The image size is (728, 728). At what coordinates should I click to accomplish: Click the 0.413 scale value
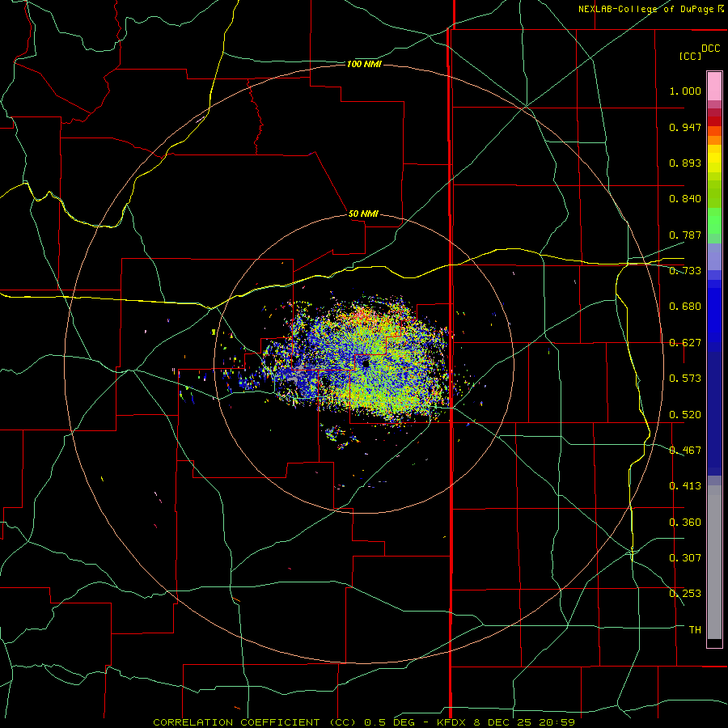click(685, 486)
